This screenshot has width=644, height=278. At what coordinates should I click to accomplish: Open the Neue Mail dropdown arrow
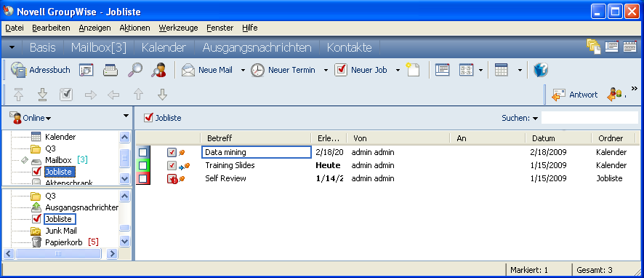[243, 71]
